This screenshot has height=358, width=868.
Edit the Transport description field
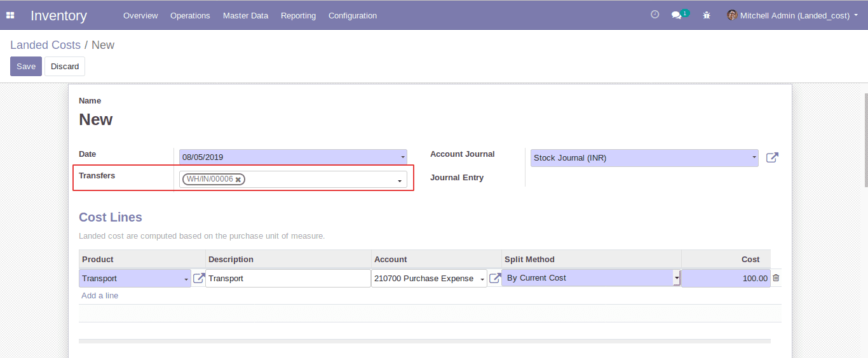[288, 278]
